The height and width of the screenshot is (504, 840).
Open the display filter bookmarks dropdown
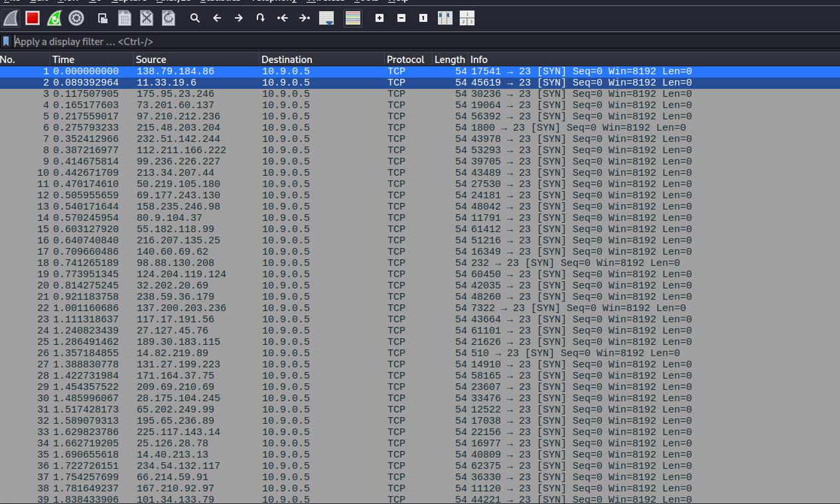pos(6,41)
